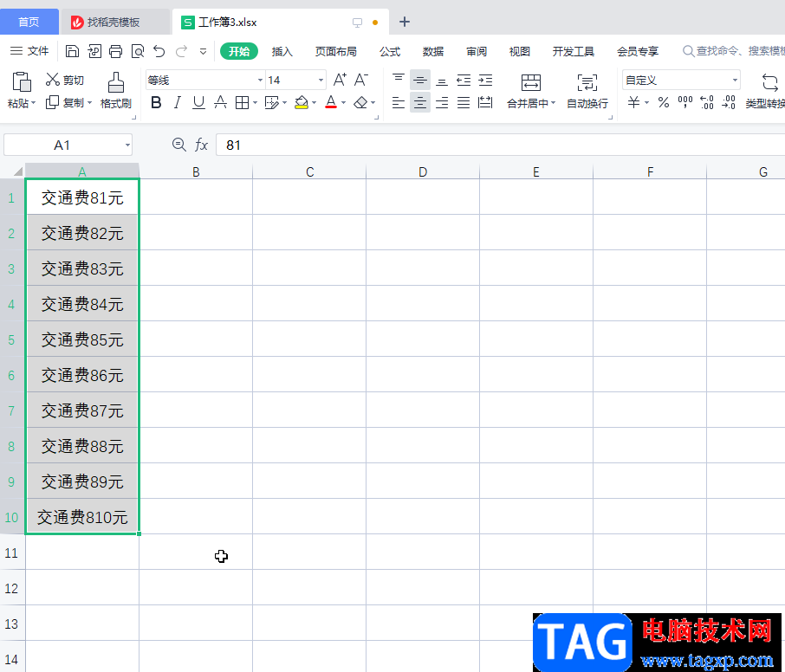Click the Paste clipboard icon
This screenshot has width=785, height=672.
[x=22, y=82]
